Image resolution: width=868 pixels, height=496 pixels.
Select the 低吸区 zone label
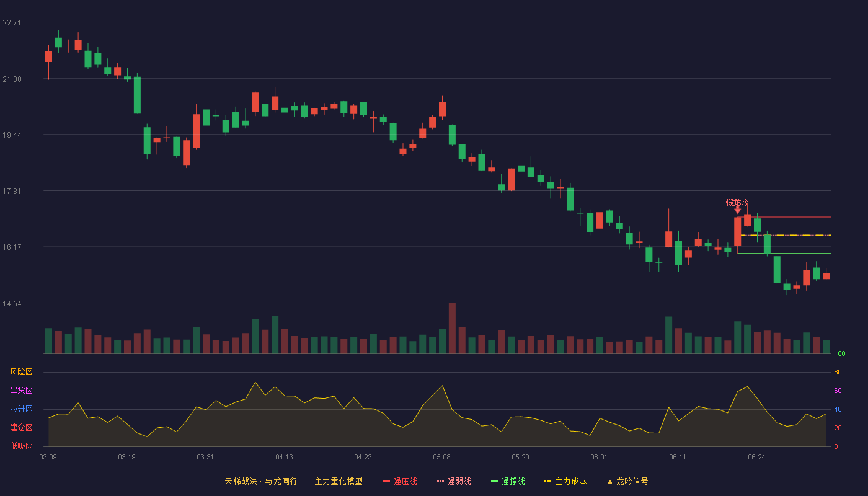21,446
